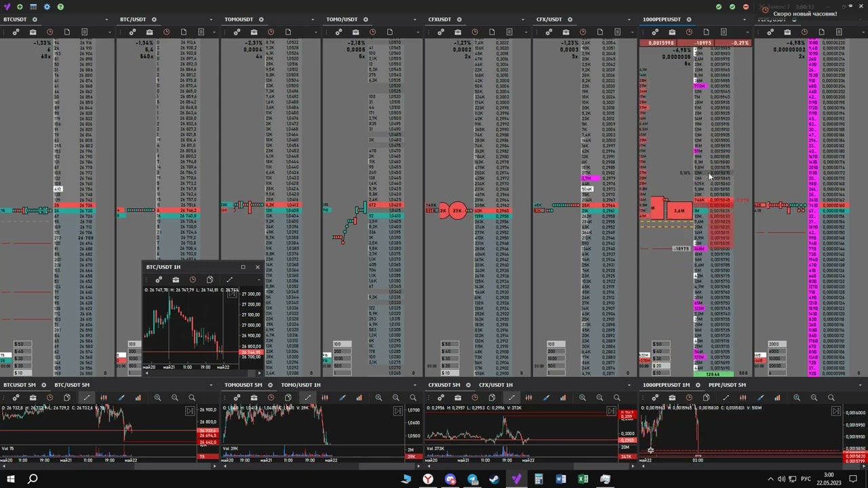Viewport: 868px width, 488px height.
Task: Toggle candlestick display in BTCUSDT 5M chart toolbar
Action: point(104,397)
